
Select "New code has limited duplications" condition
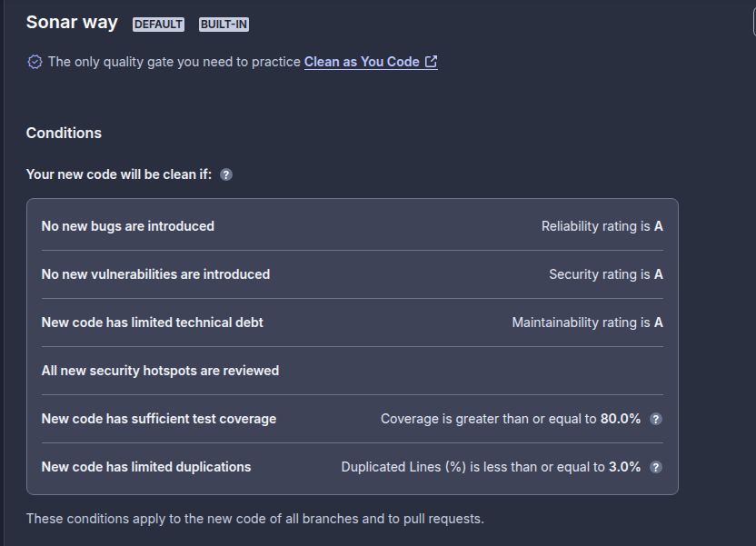(x=146, y=467)
